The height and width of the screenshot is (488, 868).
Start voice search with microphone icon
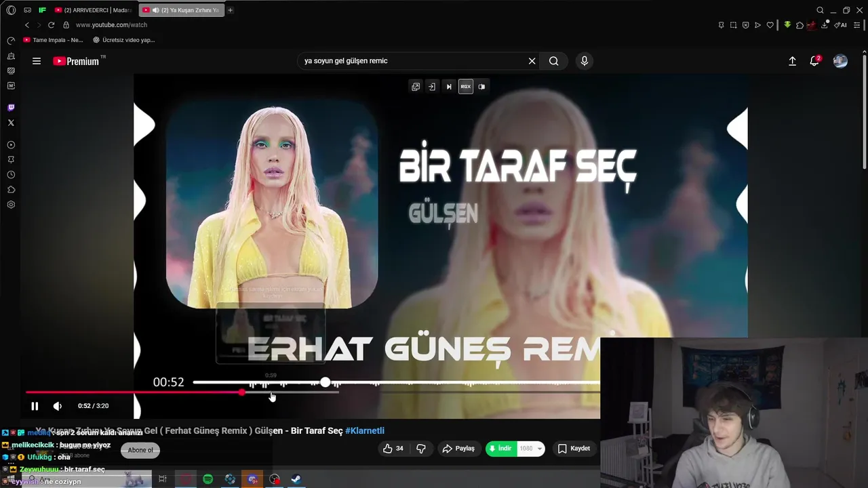click(585, 61)
